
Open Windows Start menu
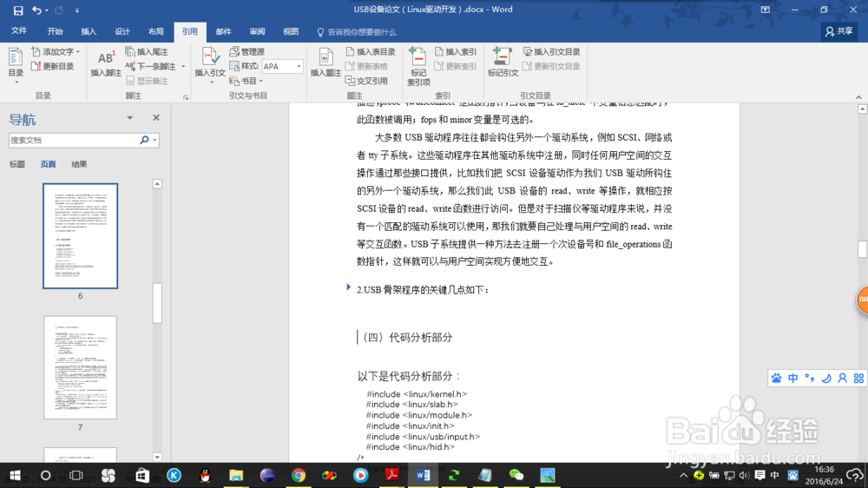click(x=15, y=475)
